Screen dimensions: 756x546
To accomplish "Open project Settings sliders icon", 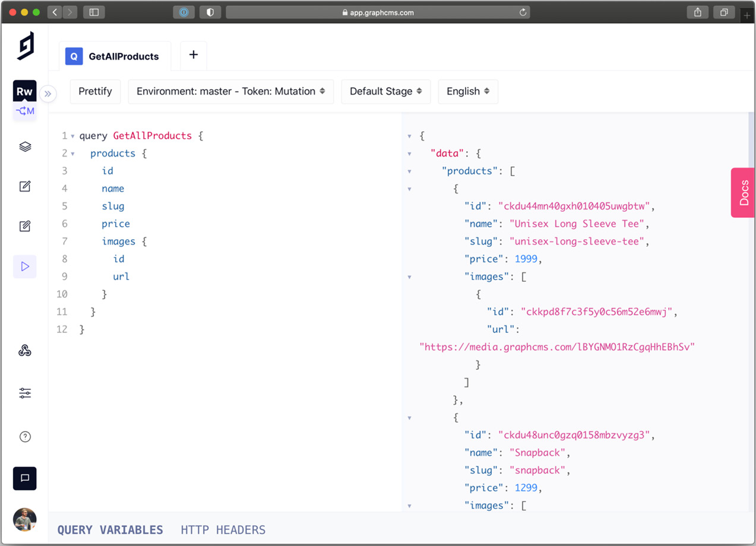I will coord(24,392).
